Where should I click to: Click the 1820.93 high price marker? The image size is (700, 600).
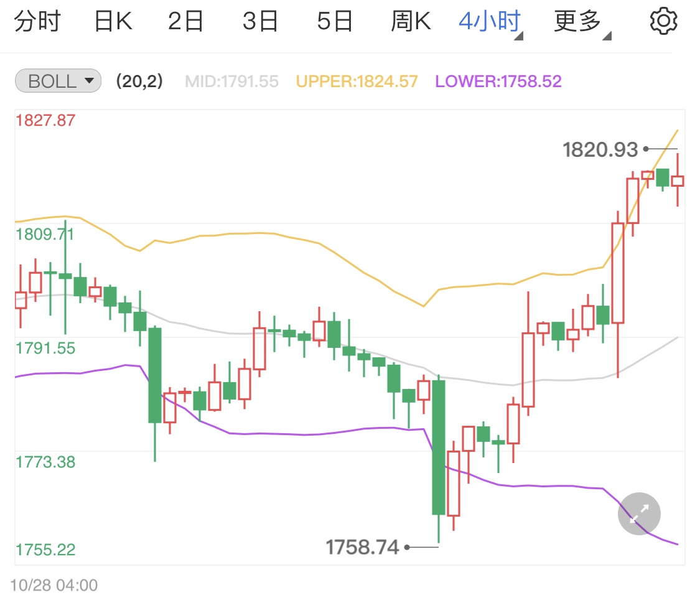(x=600, y=149)
